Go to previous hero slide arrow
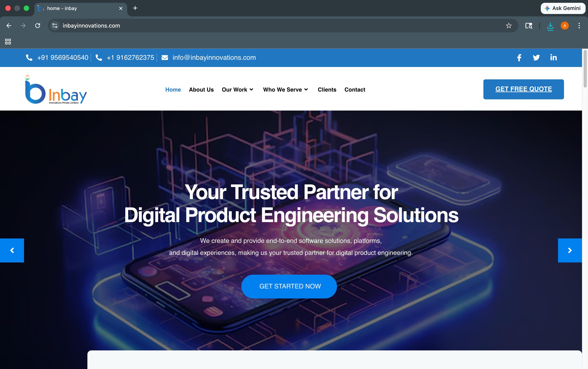The image size is (588, 369). 12,250
